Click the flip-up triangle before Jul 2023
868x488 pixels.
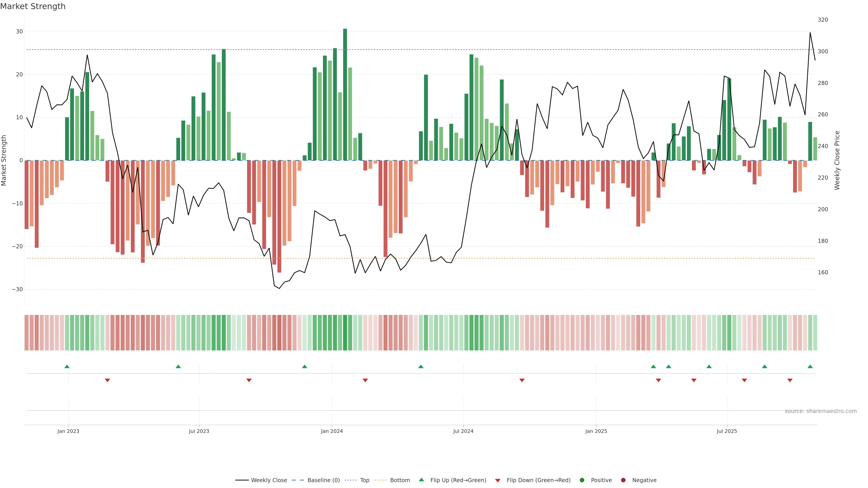click(178, 366)
